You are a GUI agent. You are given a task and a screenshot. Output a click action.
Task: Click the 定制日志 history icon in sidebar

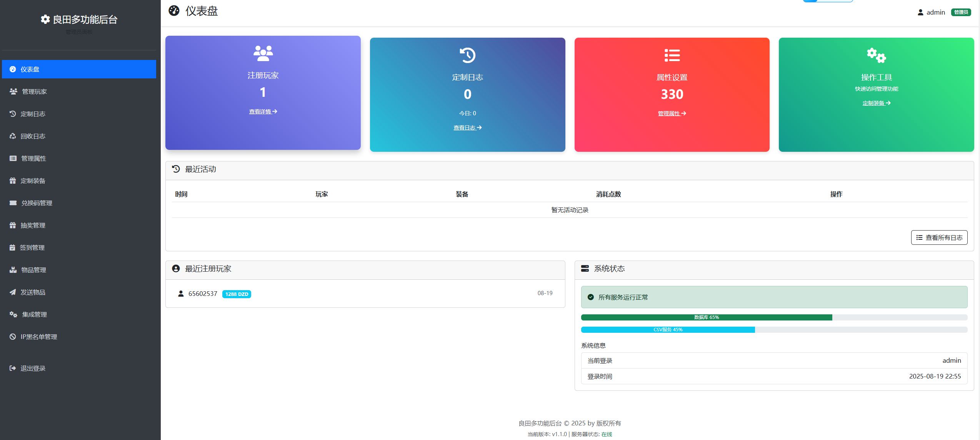point(13,114)
